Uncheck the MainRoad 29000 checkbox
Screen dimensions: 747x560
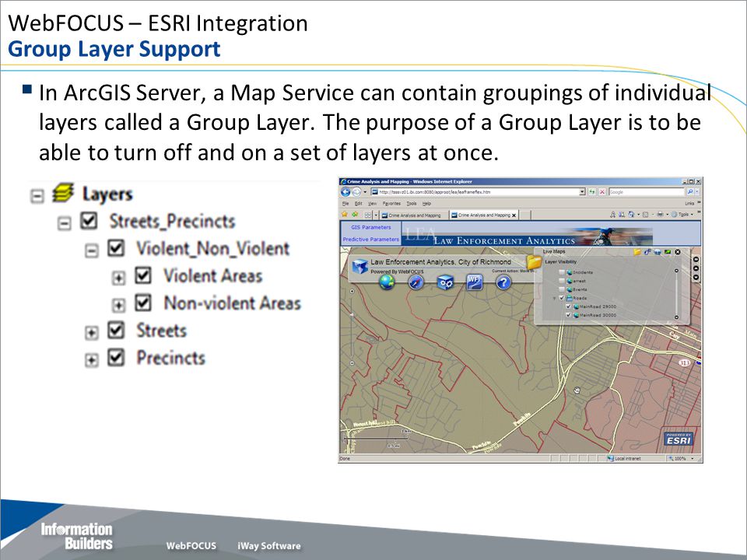click(x=568, y=306)
